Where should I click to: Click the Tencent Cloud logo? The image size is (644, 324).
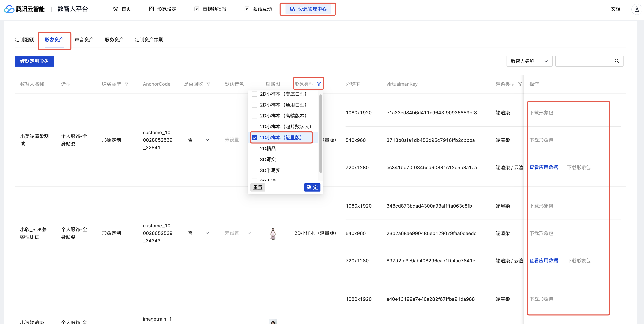pyautogui.click(x=9, y=9)
